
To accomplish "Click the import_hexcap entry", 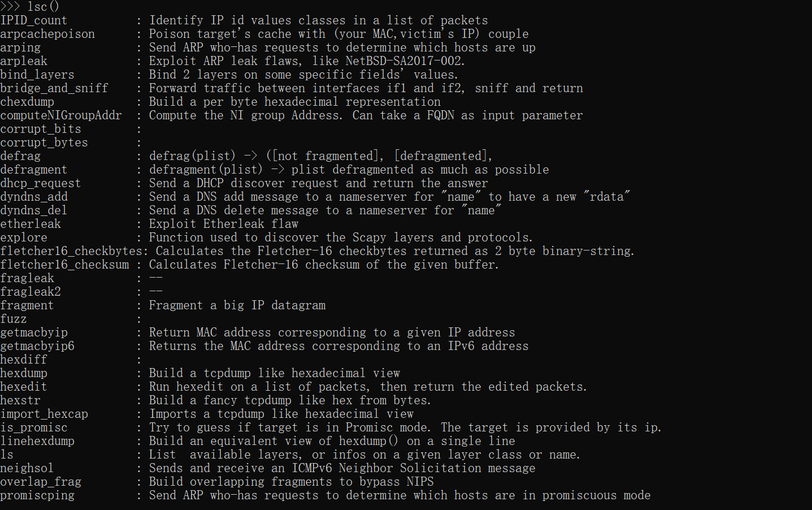I will 44,414.
